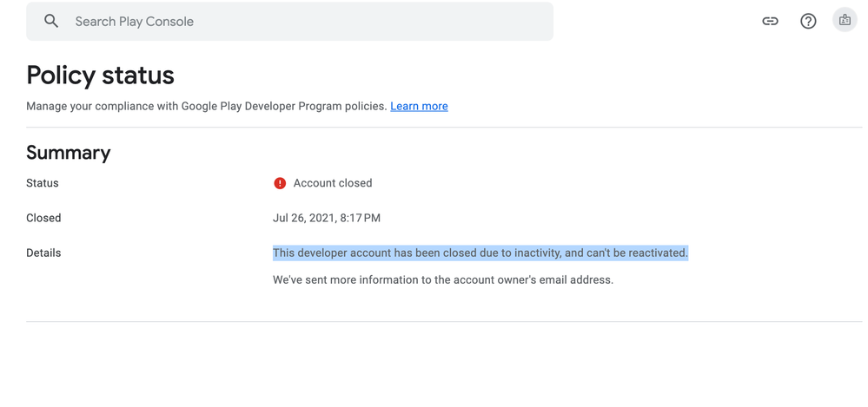This screenshot has height=407, width=868.
Task: Click the Account closed status text
Action: (333, 183)
